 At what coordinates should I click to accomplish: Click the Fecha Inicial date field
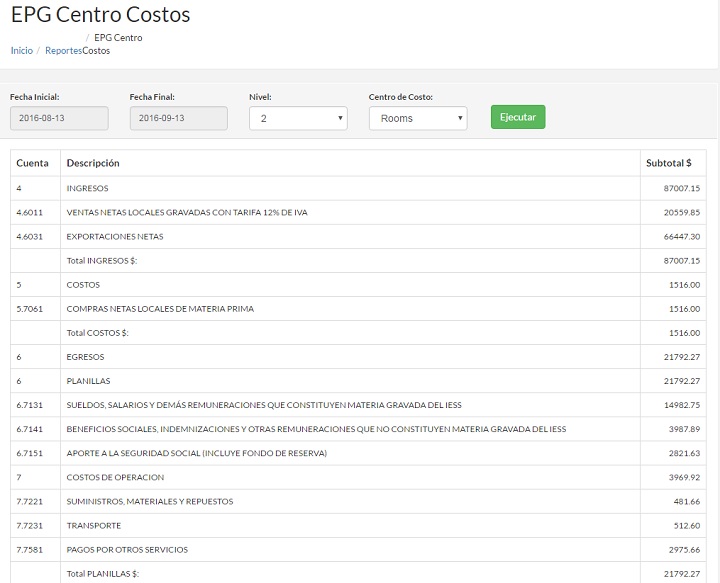tap(59, 118)
